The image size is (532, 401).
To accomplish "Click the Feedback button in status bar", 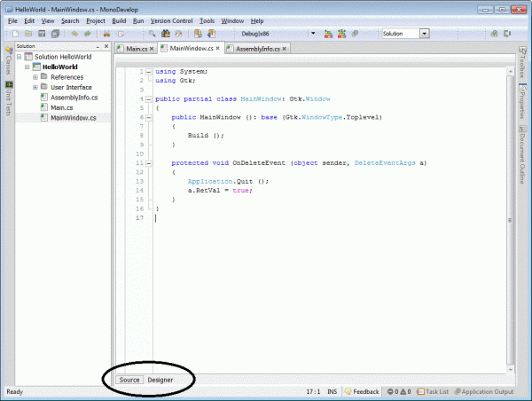I will pyautogui.click(x=362, y=391).
